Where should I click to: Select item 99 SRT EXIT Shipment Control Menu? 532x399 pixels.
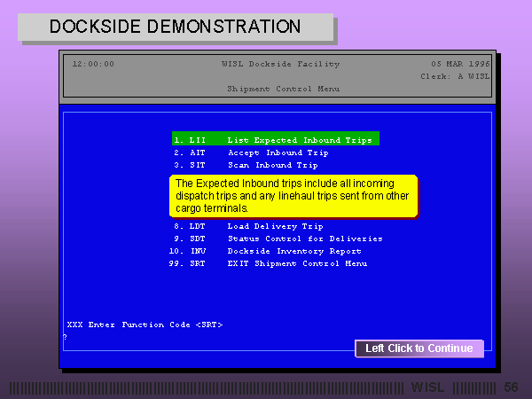(268, 263)
